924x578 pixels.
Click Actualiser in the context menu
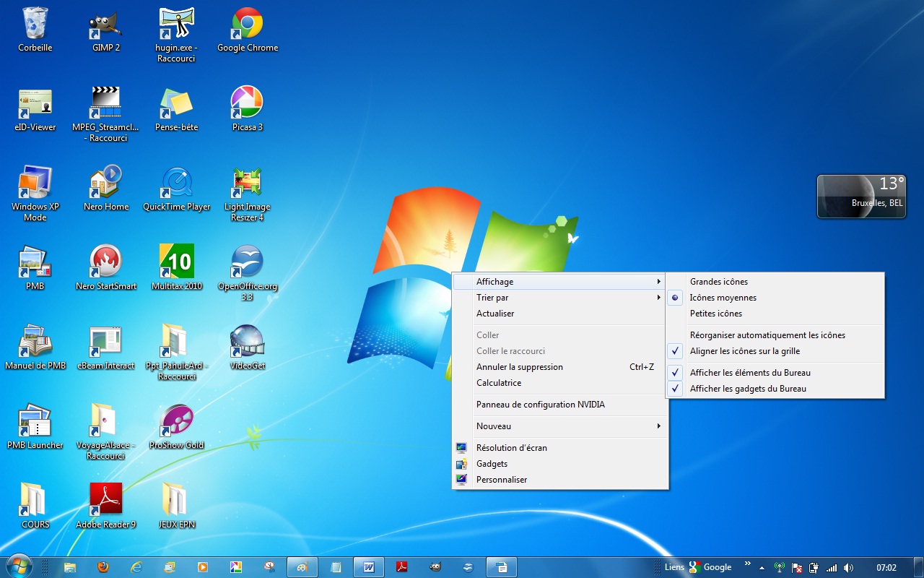point(559,314)
